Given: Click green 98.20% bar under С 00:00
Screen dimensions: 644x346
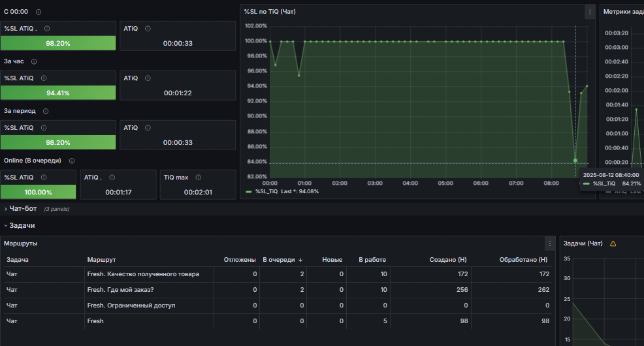Looking at the screenshot, I should (x=58, y=43).
